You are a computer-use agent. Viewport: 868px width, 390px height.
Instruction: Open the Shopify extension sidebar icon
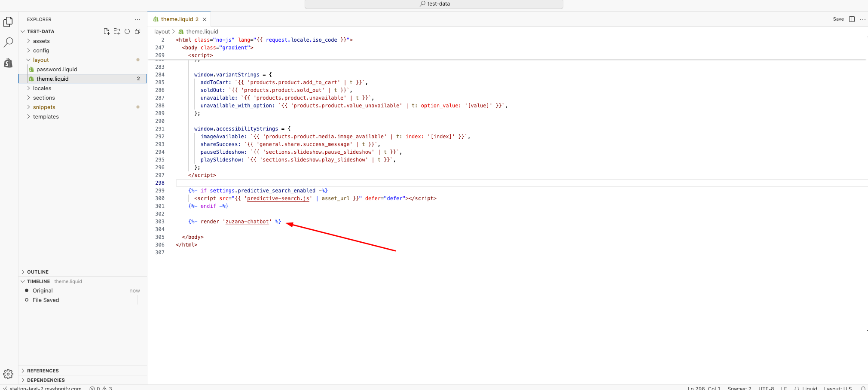(8, 63)
